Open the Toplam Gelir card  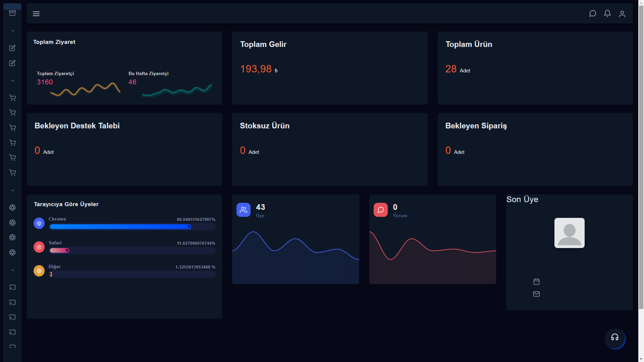pos(330,68)
